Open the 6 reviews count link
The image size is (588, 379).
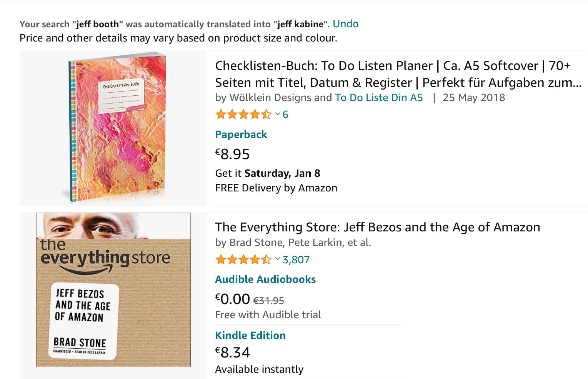coord(285,115)
